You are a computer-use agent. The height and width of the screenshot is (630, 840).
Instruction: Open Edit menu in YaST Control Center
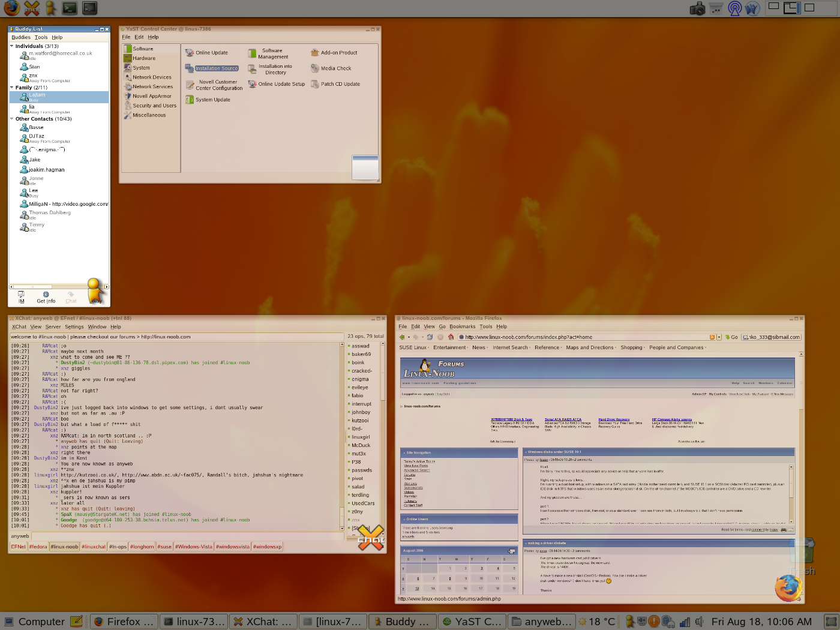pyautogui.click(x=139, y=37)
